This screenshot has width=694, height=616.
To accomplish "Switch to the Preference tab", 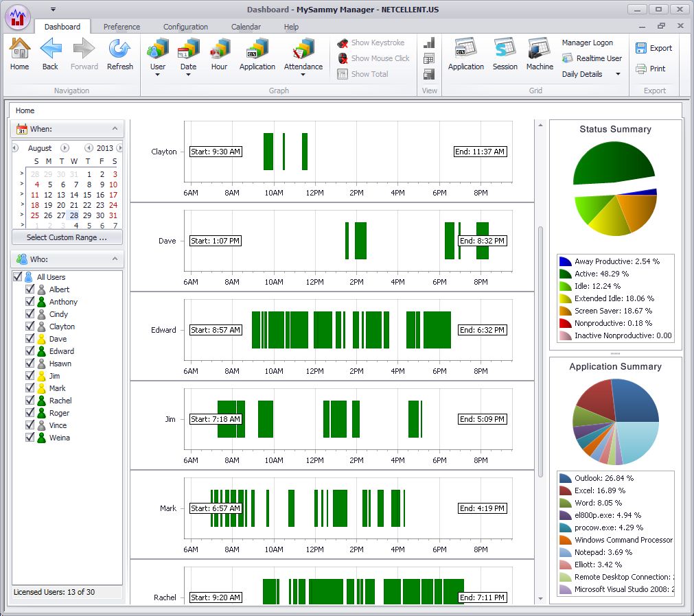I will tap(122, 27).
